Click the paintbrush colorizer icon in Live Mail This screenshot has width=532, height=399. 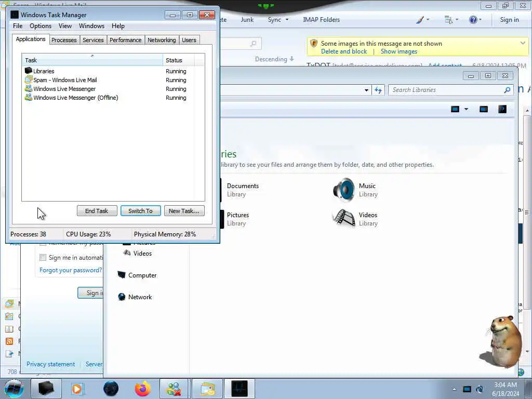[x=420, y=20]
